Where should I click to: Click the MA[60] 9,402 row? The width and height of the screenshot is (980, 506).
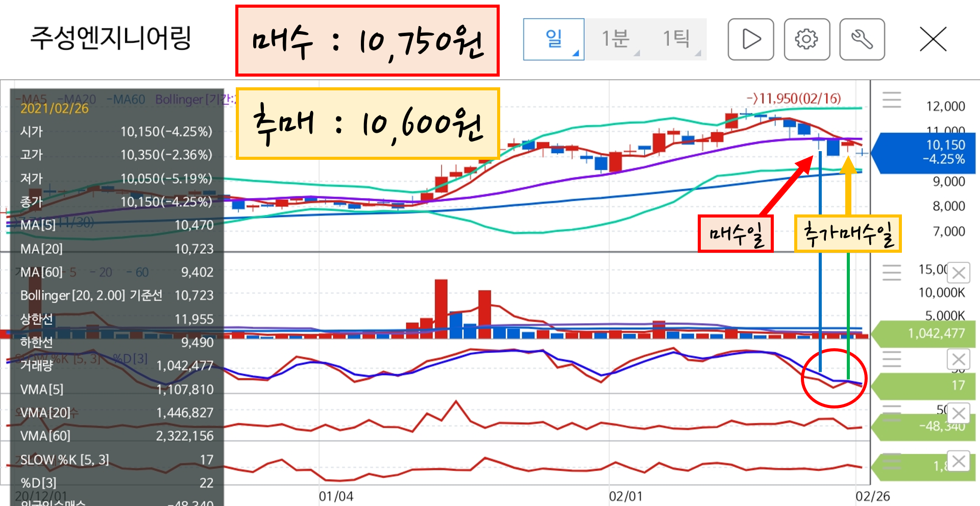tap(116, 272)
